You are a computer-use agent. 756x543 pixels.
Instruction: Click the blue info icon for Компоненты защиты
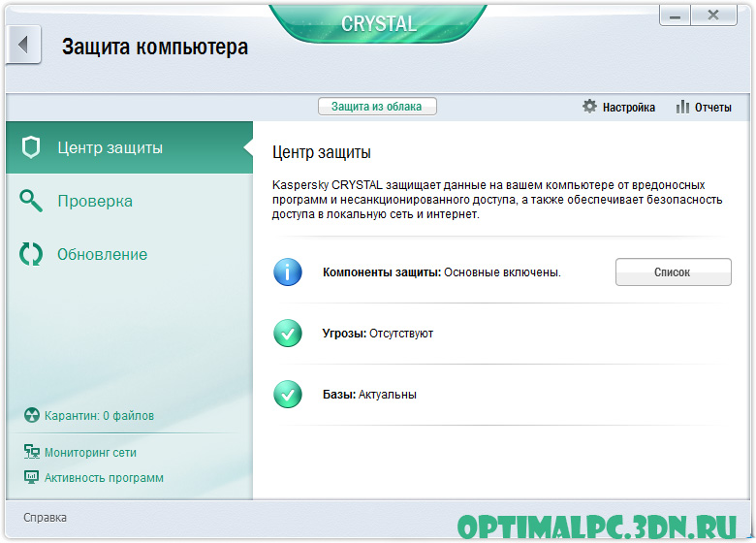[x=288, y=271]
